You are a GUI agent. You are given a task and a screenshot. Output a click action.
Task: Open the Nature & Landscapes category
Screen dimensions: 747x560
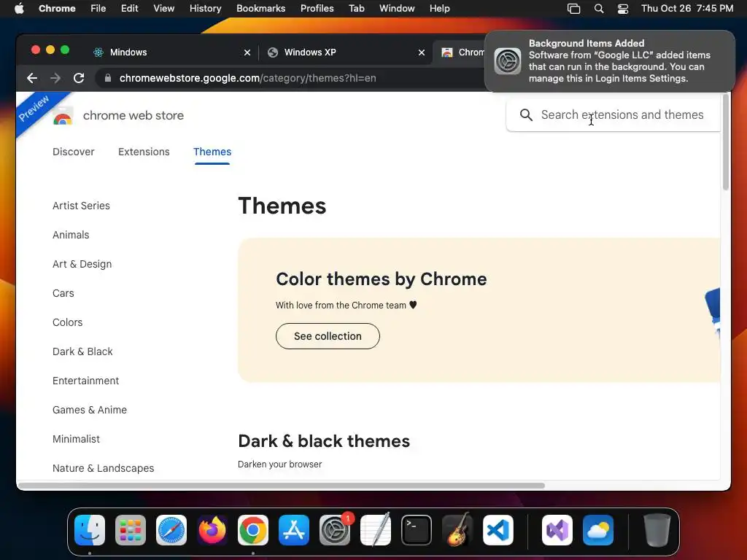[104, 468]
